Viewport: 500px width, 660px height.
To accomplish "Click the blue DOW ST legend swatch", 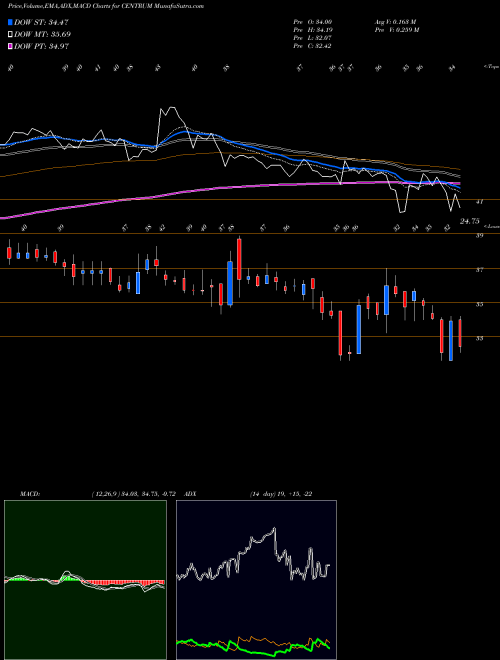I will pyautogui.click(x=11, y=22).
